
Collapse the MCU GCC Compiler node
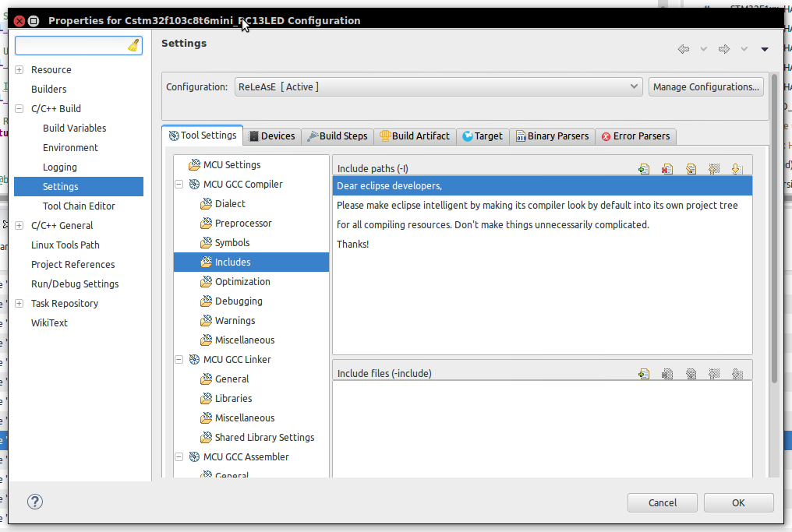(179, 185)
